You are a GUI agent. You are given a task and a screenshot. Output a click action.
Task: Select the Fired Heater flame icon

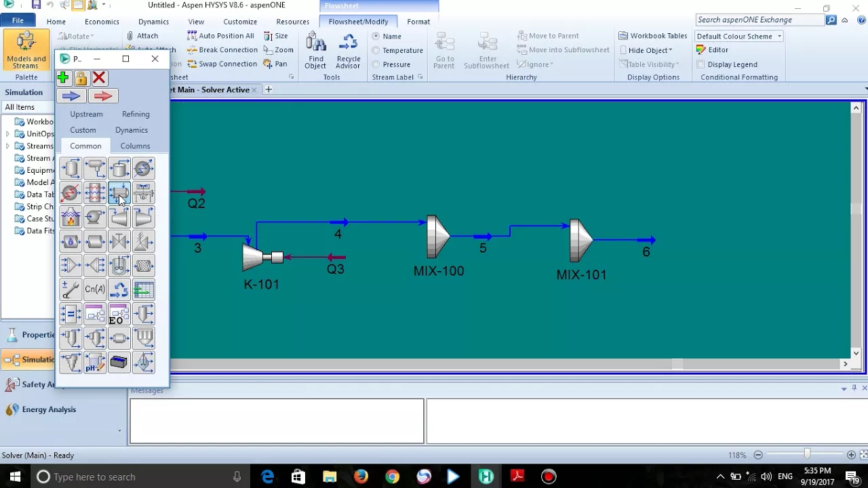(x=71, y=218)
